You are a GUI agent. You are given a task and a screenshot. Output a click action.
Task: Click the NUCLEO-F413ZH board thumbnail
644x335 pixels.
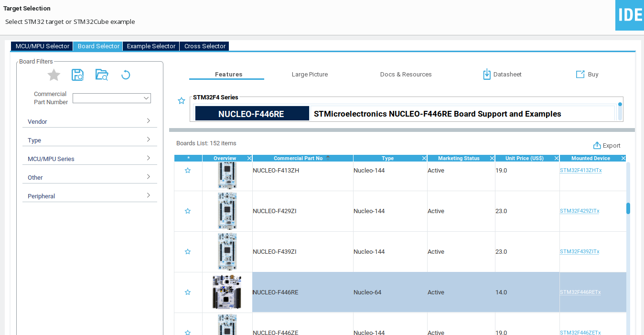[x=227, y=175]
